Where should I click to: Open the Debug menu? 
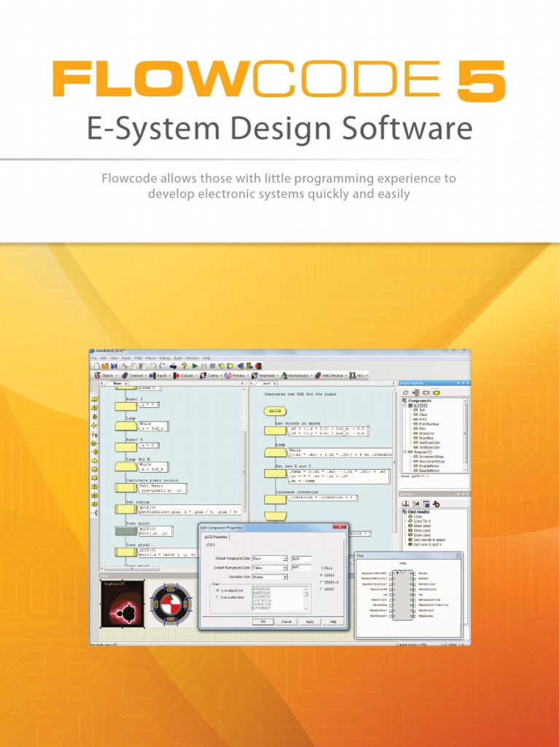tap(165, 358)
